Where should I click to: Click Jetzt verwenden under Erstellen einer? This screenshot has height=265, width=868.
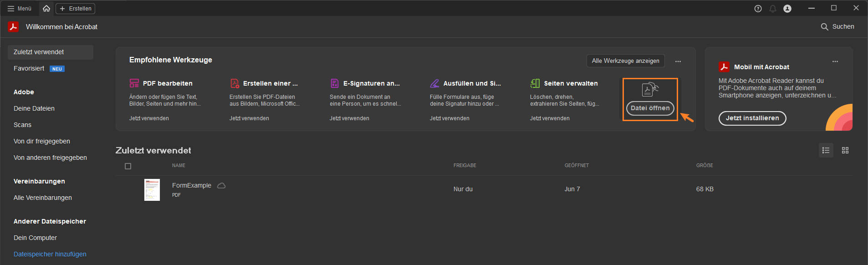249,118
